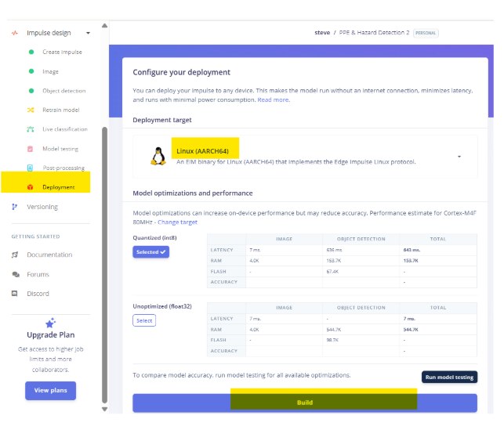Click the Post-processing icon
Viewport: 504px width, 430px height.
(x=30, y=168)
